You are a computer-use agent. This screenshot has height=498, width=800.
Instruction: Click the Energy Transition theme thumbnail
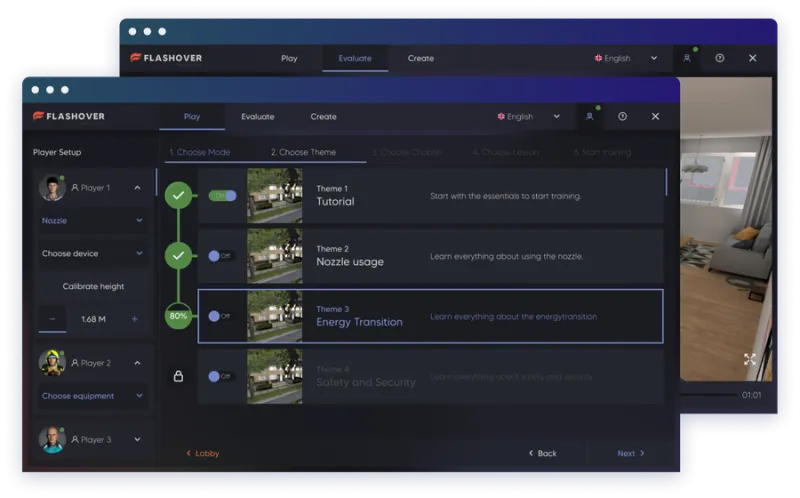tap(274, 316)
